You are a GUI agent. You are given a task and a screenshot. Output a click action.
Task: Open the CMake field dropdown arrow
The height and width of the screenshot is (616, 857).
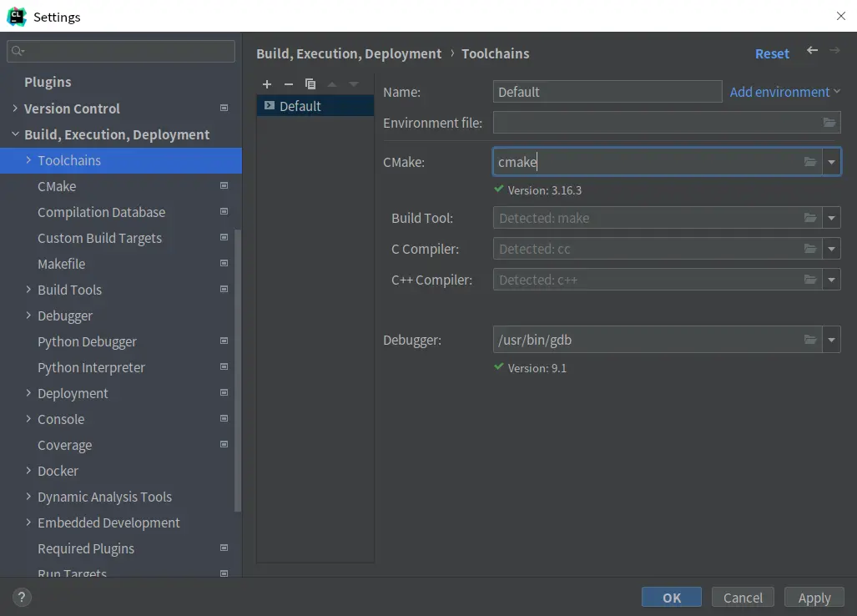831,162
